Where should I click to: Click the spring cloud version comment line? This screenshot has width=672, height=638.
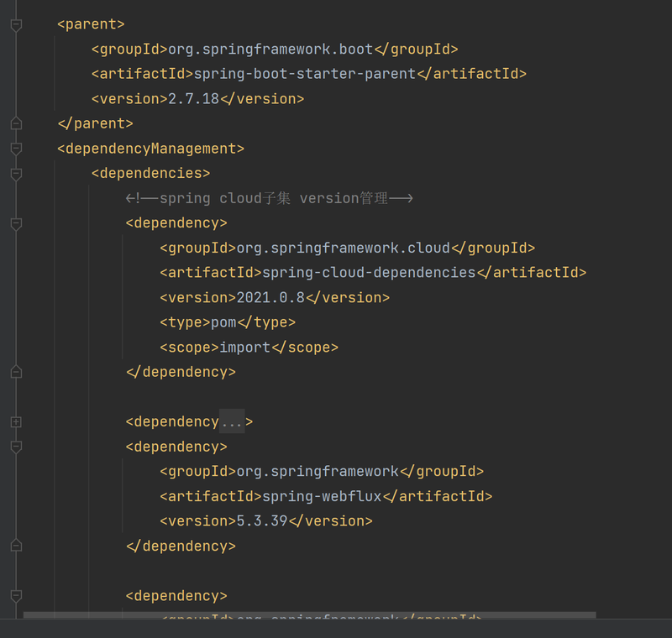pyautogui.click(x=269, y=198)
